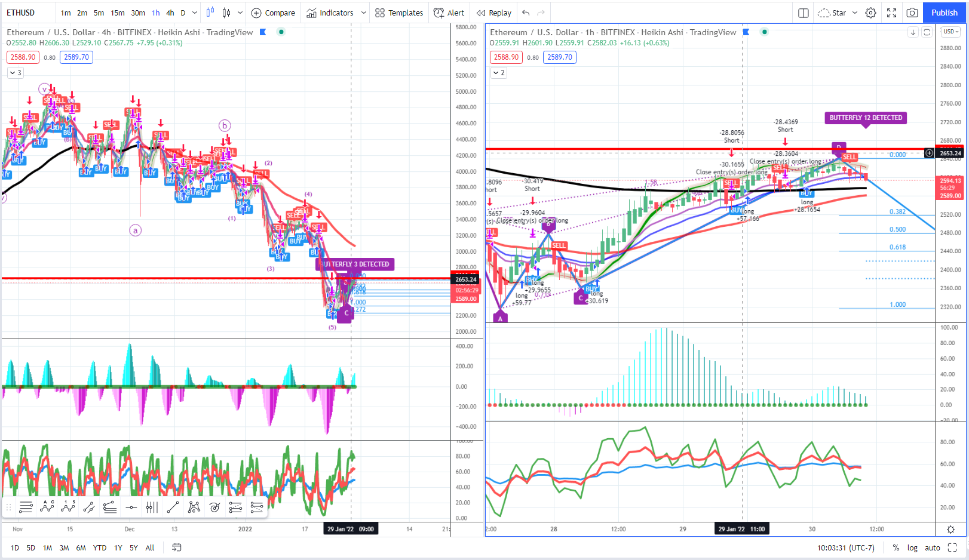The height and width of the screenshot is (560, 969).
Task: Publish the chart idea
Action: (944, 13)
